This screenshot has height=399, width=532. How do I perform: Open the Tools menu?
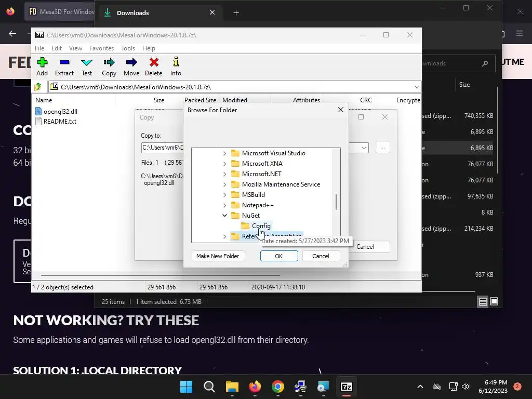[x=128, y=48]
